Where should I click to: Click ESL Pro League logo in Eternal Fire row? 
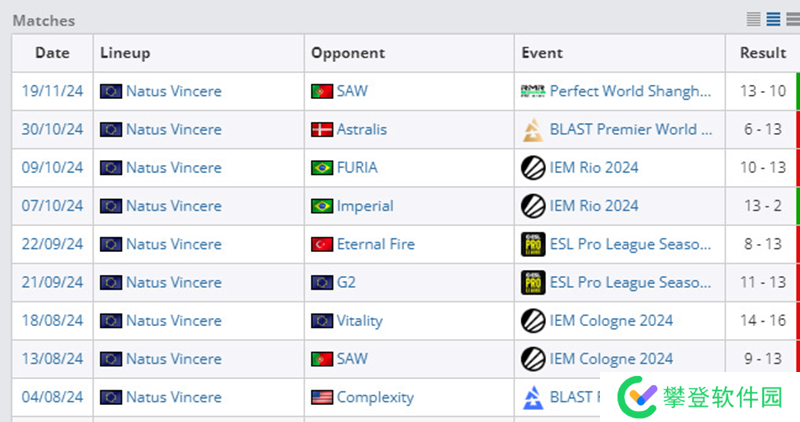click(533, 244)
